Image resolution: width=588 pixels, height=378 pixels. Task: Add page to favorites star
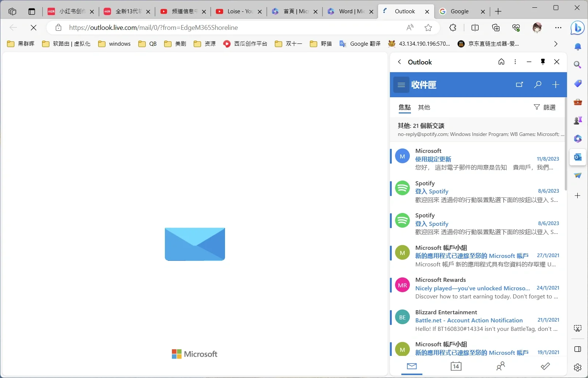428,27
